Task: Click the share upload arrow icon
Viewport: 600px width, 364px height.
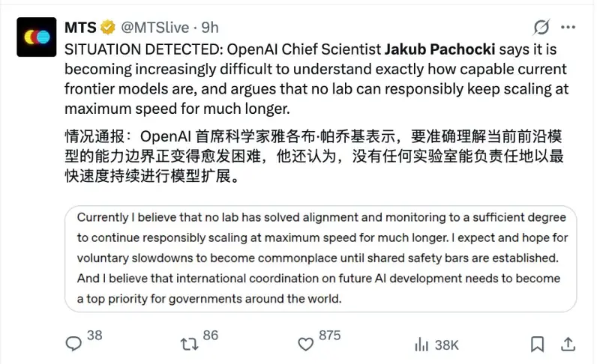Action: 568,344
